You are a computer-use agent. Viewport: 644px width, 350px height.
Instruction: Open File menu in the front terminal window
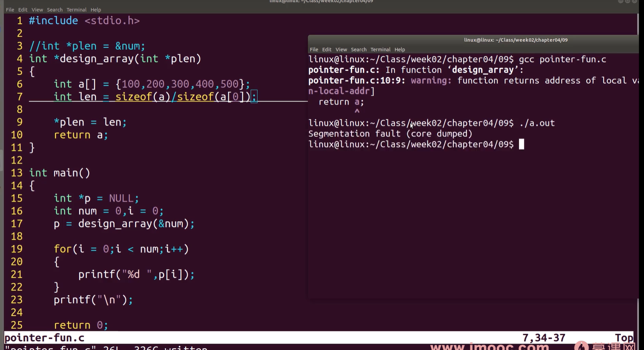tap(314, 50)
